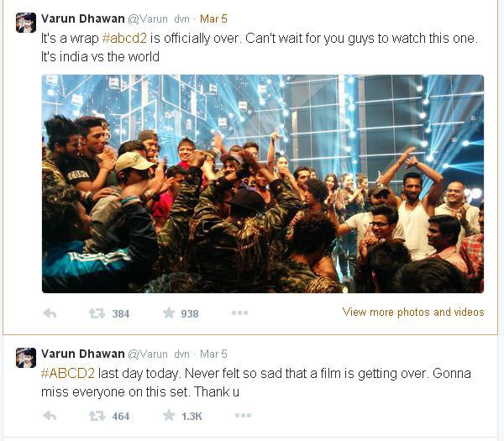Click Varun Dhawan name on first tweet
Screen dimensions: 504x441
pos(83,18)
